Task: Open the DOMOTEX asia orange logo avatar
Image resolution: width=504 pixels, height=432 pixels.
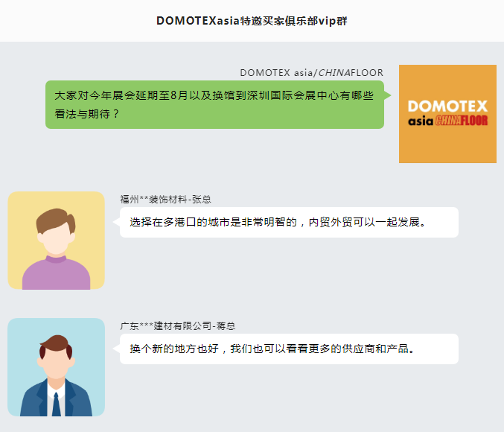Action: click(447, 114)
